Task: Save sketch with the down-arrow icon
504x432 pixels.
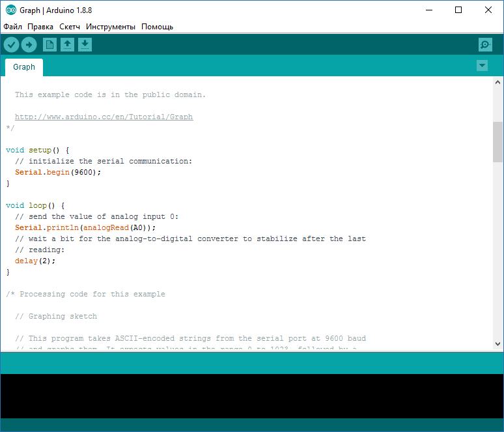Action: [x=85, y=45]
